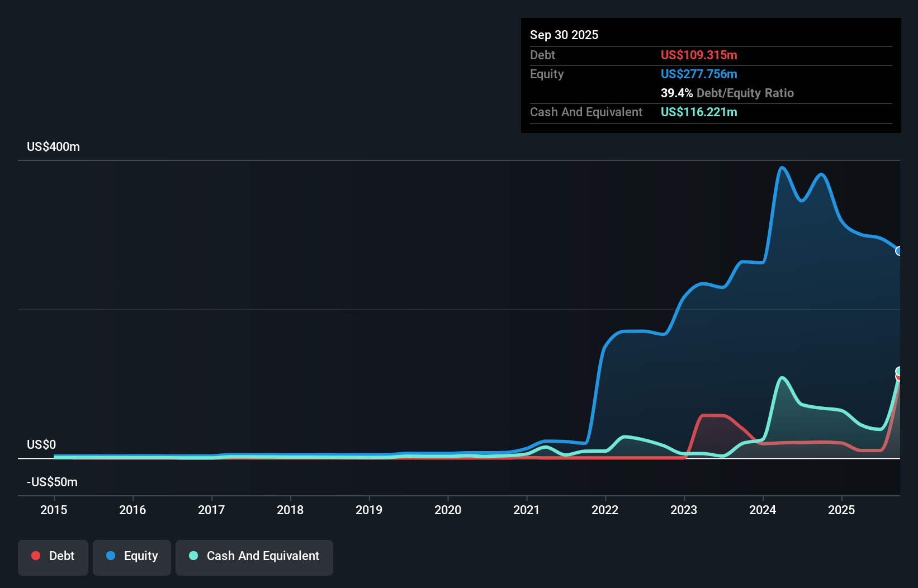Click the US$277.756m equity value link

coord(699,74)
